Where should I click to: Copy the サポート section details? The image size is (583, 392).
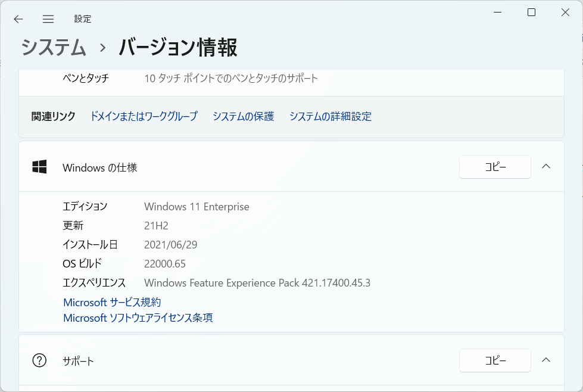[x=495, y=360]
